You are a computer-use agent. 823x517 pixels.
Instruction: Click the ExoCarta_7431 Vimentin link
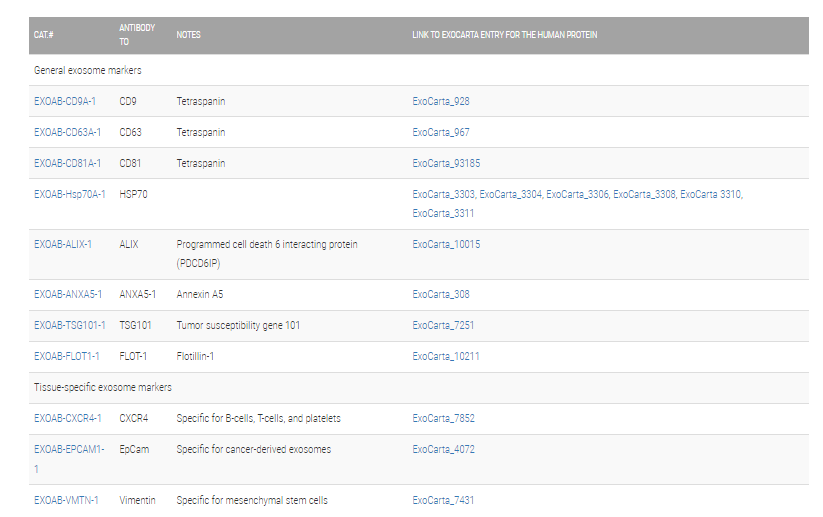[x=443, y=500]
